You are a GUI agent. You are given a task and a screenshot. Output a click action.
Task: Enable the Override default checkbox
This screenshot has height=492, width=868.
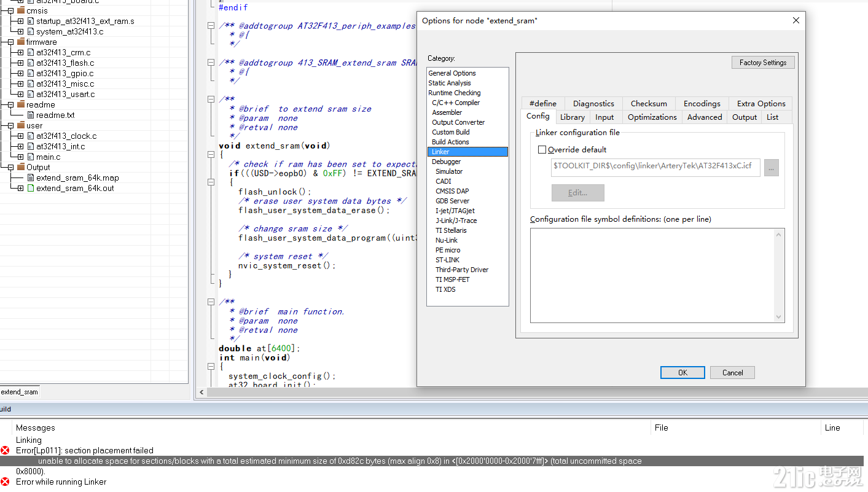coord(542,149)
